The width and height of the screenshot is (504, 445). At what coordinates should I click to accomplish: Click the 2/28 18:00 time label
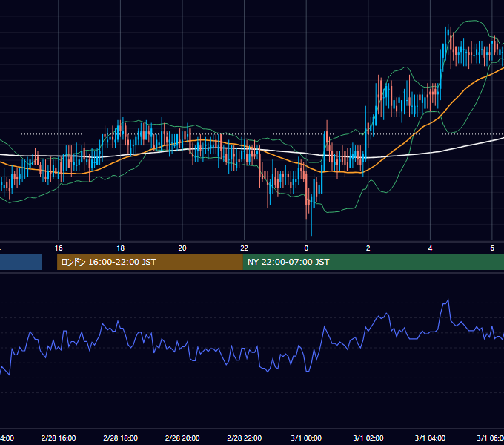(x=121, y=438)
